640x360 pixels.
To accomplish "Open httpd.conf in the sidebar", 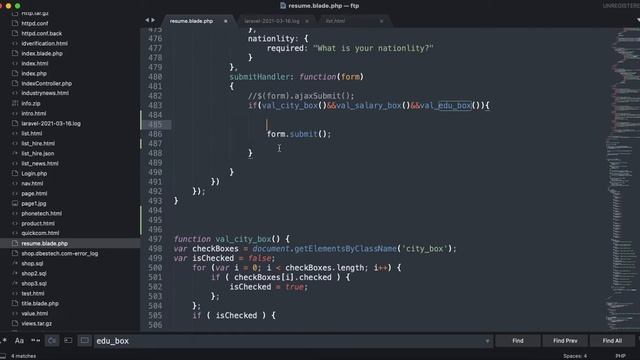I will 35,23.
